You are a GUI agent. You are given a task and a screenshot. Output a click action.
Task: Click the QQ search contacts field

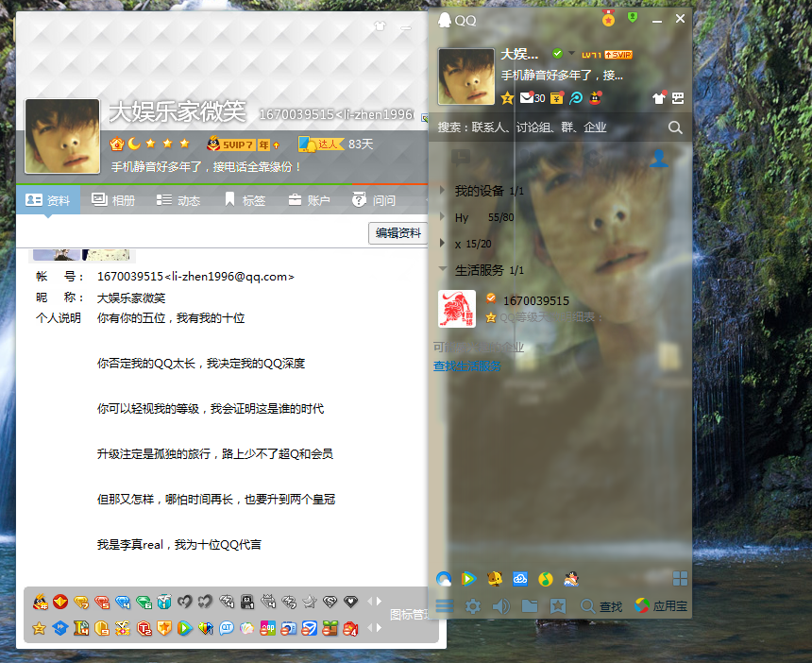click(550, 127)
